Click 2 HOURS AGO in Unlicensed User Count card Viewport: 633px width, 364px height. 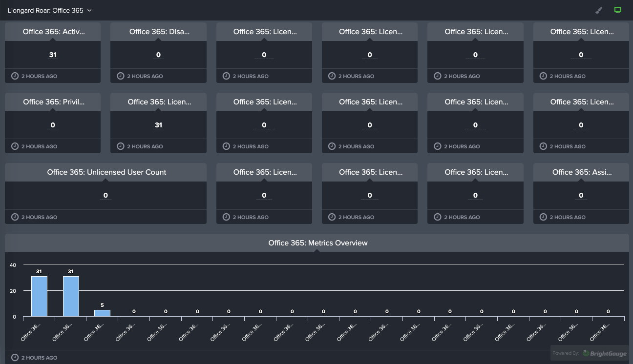(x=39, y=217)
